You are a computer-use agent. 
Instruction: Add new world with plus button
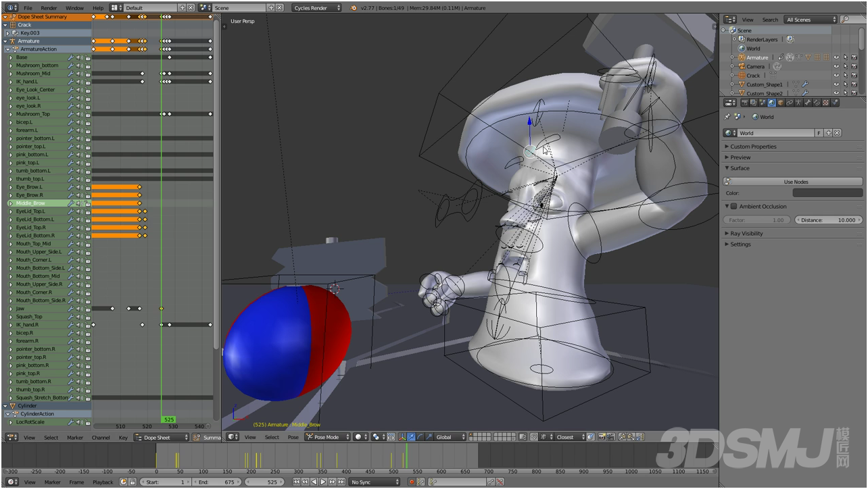pyautogui.click(x=829, y=133)
